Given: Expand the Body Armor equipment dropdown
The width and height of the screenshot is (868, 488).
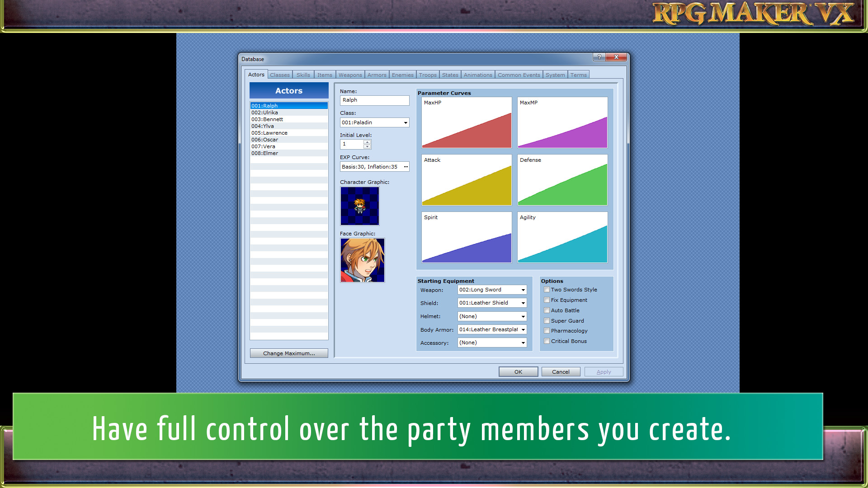Looking at the screenshot, I should click(x=523, y=329).
